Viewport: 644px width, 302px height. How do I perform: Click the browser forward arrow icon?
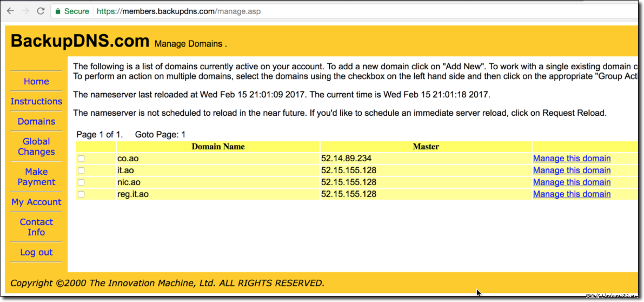click(x=26, y=11)
